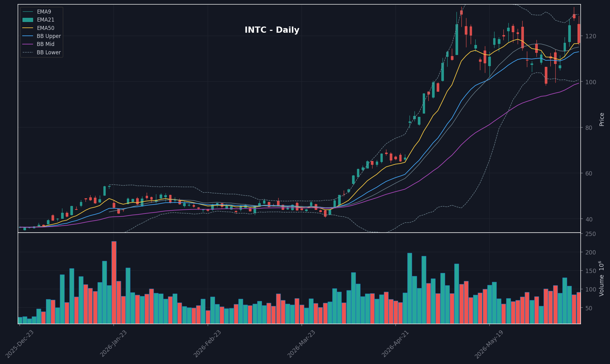Click the 40 price tick label
Viewport: 610px width, 364px height.
(589, 219)
